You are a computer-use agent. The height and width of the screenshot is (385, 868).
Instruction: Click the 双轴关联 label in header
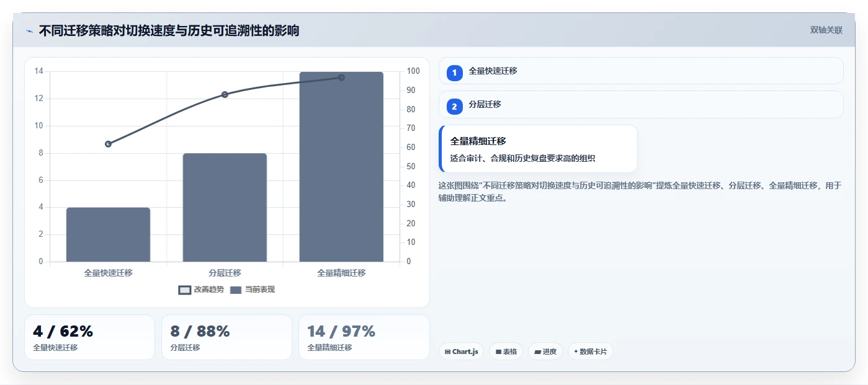pos(826,30)
